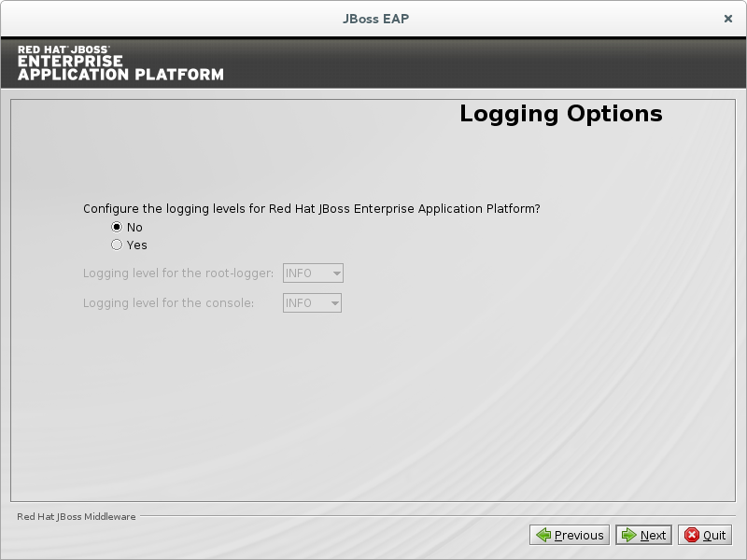Close the JBoss EAP installer window

(x=727, y=18)
